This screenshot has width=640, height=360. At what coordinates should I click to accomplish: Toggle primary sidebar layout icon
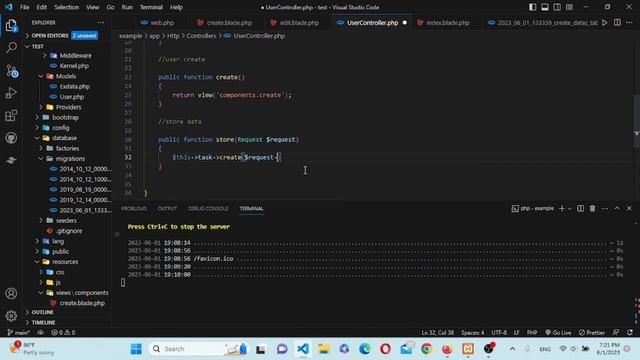coord(533,7)
